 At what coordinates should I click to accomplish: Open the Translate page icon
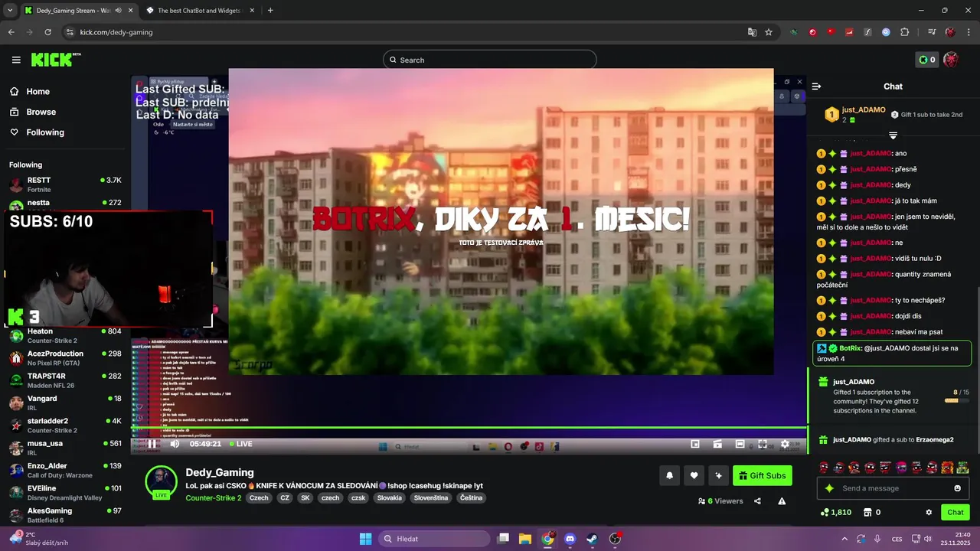[752, 32]
